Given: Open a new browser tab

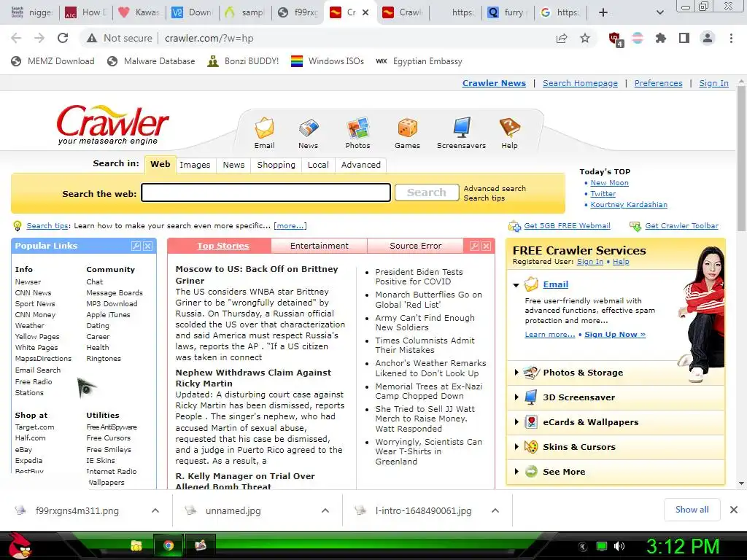Looking at the screenshot, I should coord(603,12).
